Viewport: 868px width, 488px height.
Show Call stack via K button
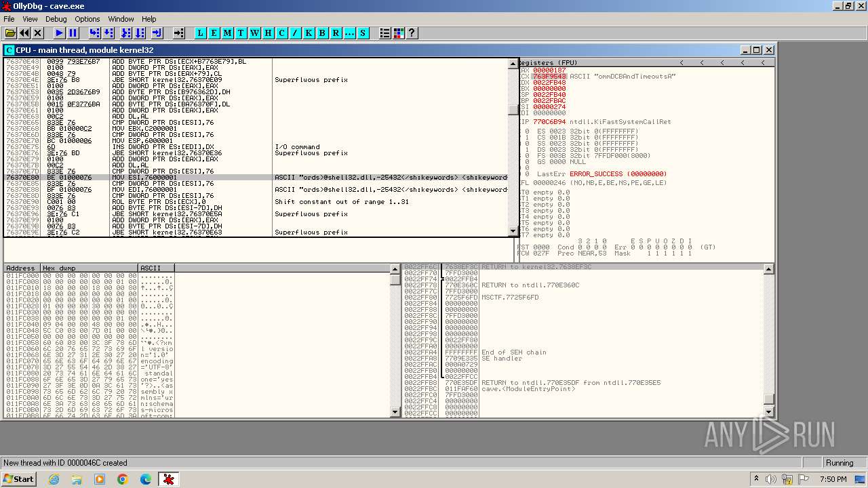coord(309,33)
